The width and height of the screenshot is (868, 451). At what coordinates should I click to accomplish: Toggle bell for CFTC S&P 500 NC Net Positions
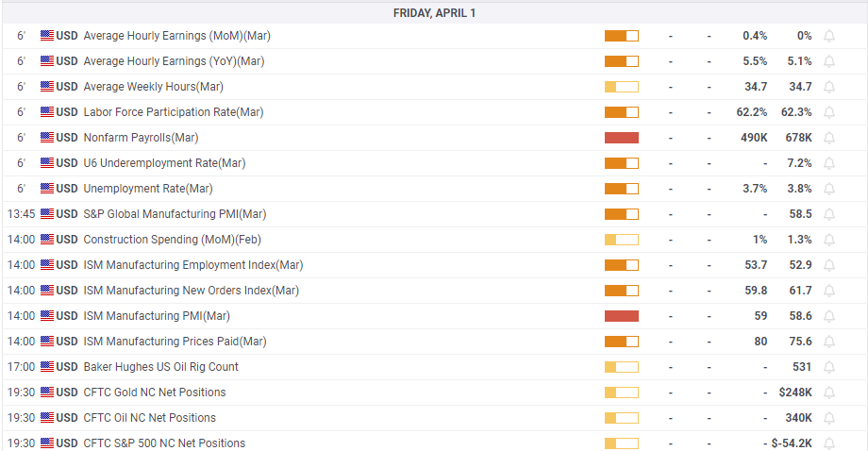coord(829,443)
